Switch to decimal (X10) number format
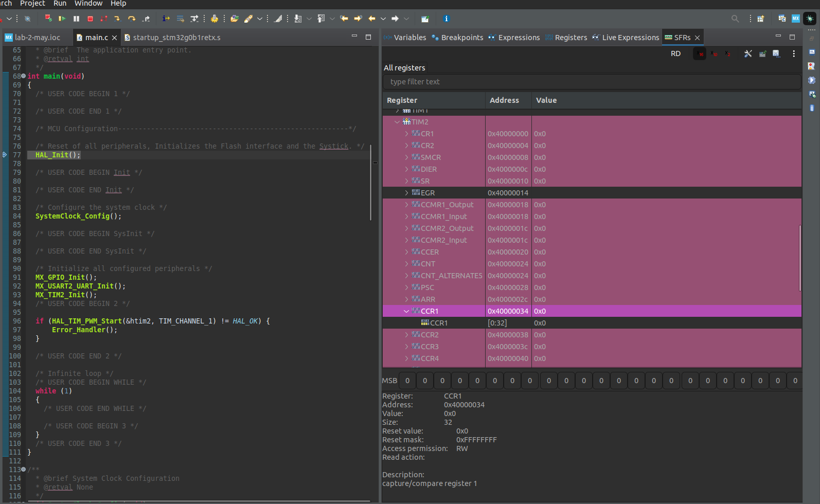Screen dimensions: 820x504 [714, 53]
